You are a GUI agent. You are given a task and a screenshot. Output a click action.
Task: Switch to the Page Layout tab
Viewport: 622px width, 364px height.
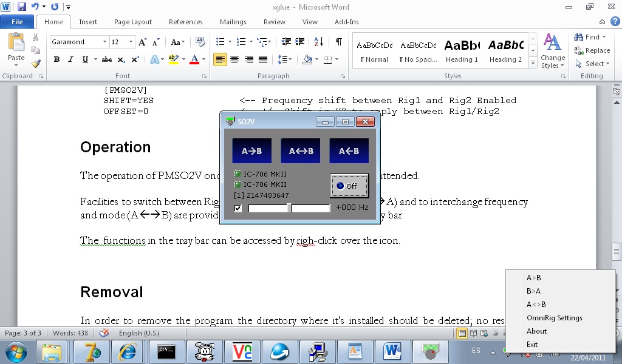point(133,22)
